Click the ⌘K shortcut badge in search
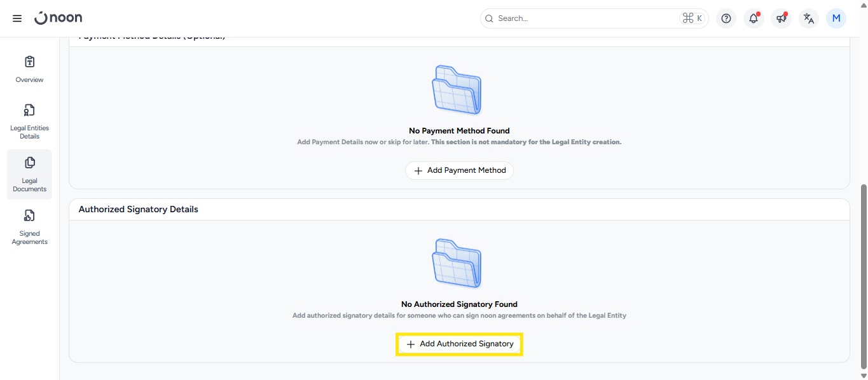Image resolution: width=868 pixels, height=380 pixels. coord(692,18)
